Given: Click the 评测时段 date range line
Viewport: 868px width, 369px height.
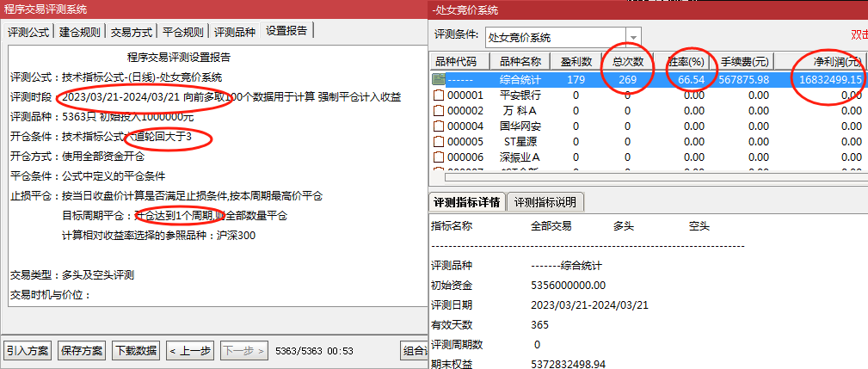Looking at the screenshot, I should [206, 97].
